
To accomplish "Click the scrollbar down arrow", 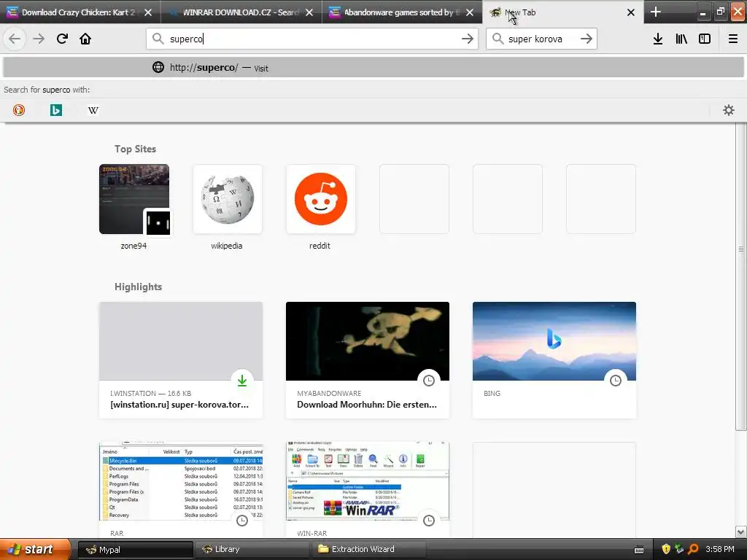I will tap(741, 532).
